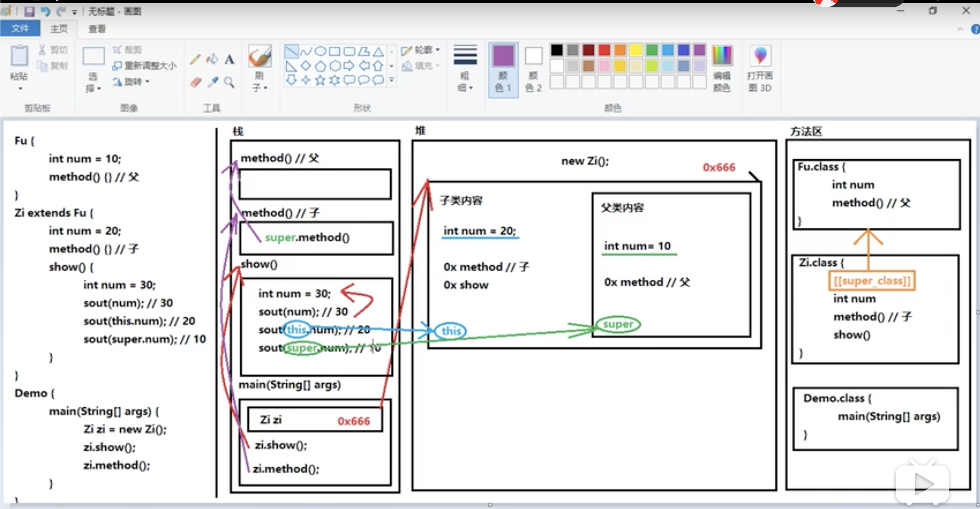Expand the 轮廓 outline dropdown
This screenshot has width=980, height=509.
(420, 50)
